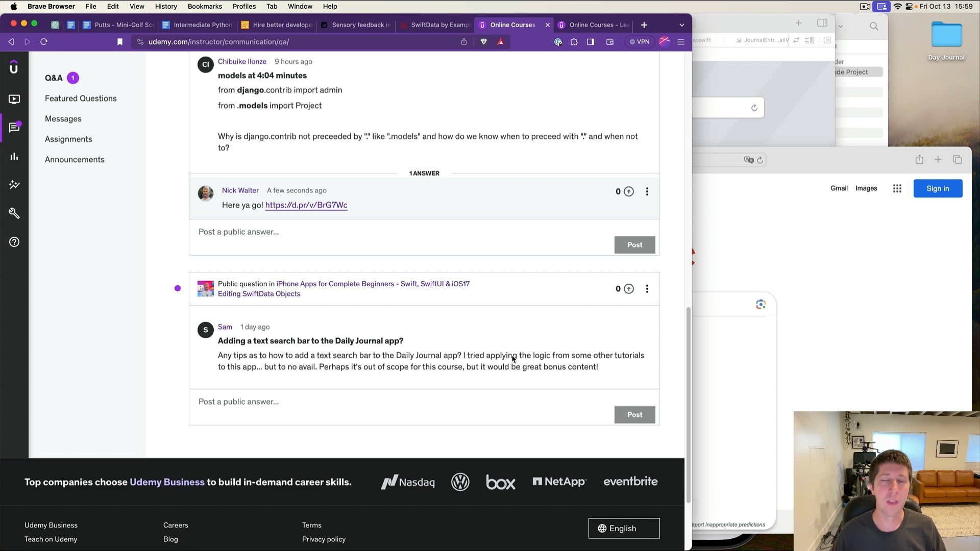Open options menu for Sam's question
The height and width of the screenshot is (551, 980).
pyautogui.click(x=647, y=289)
